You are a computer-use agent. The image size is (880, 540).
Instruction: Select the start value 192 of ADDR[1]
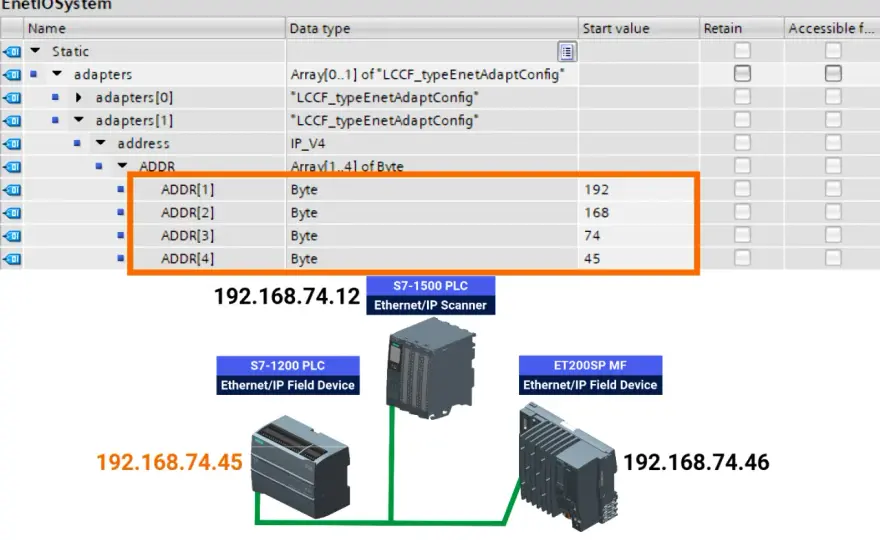coord(596,190)
